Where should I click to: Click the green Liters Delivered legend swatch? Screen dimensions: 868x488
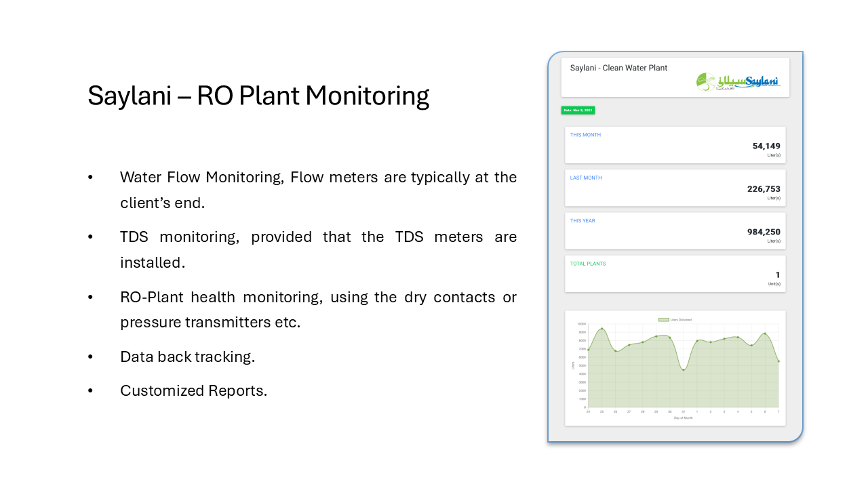(x=664, y=319)
